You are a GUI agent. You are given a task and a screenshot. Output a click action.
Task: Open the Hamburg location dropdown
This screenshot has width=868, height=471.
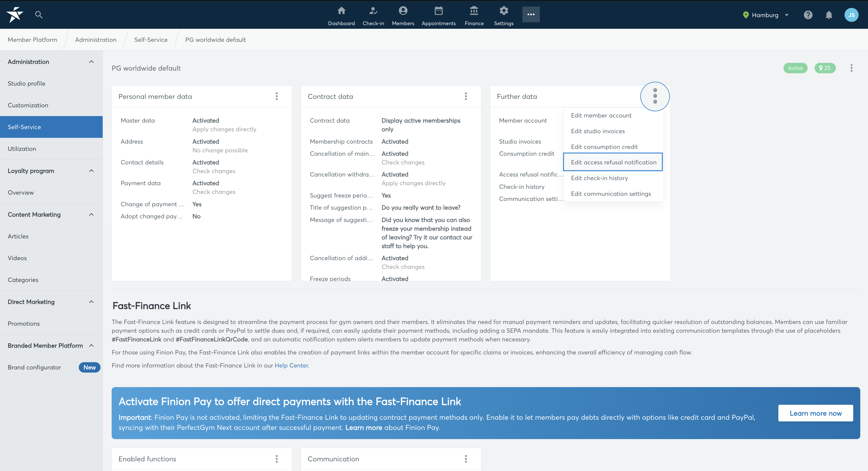pyautogui.click(x=765, y=15)
